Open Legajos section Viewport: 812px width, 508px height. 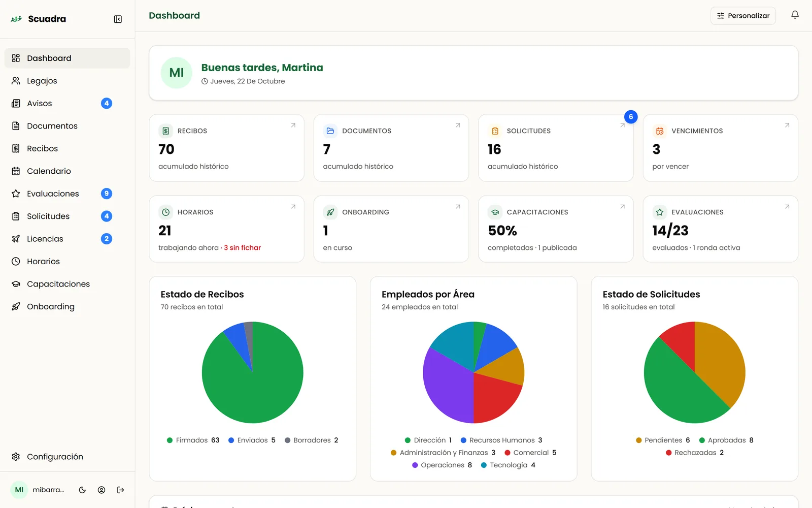coord(67,81)
